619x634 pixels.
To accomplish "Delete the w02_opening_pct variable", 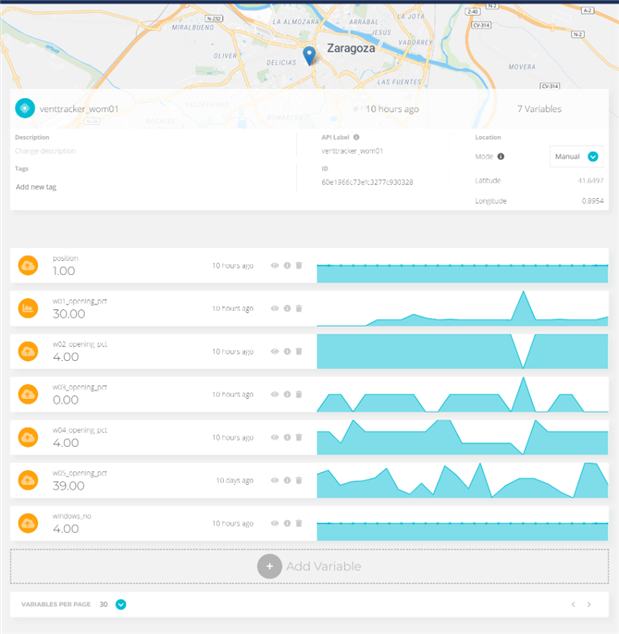I will pyautogui.click(x=299, y=351).
